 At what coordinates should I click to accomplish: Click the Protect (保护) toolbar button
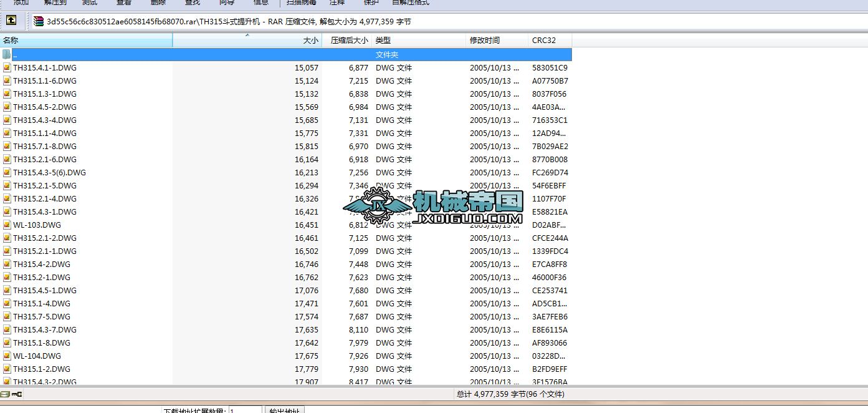371,2
